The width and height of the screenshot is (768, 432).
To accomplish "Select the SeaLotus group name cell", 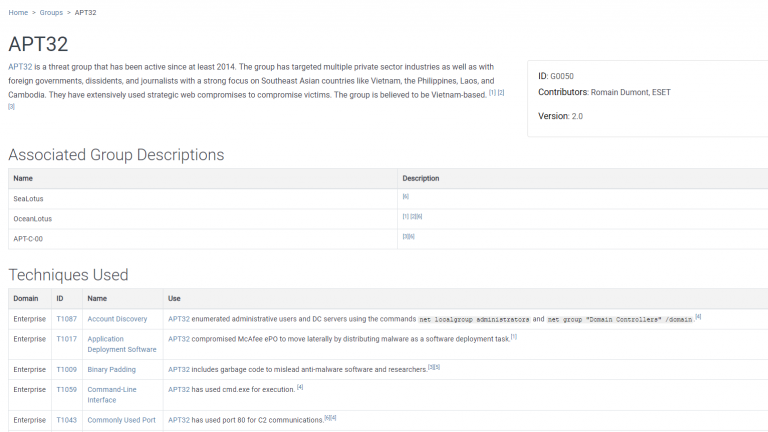I will (203, 199).
